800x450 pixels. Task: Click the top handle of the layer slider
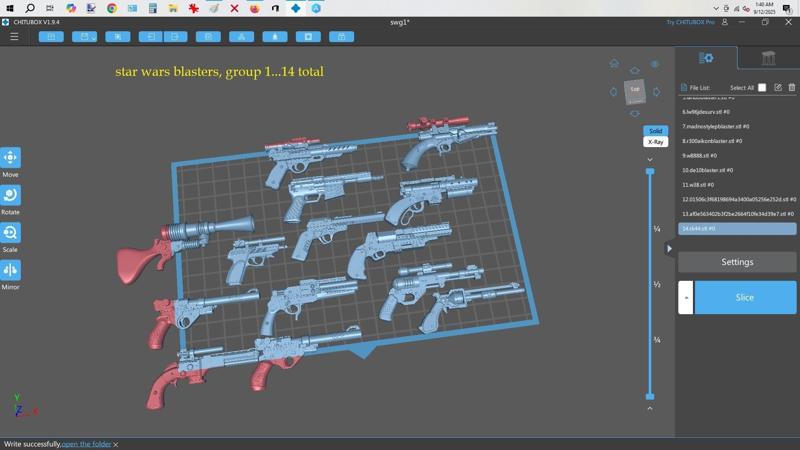tap(650, 172)
